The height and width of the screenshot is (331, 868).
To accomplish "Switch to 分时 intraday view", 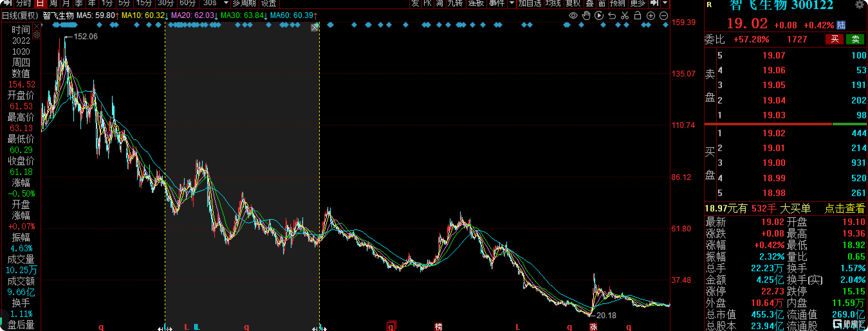I will 23,3.
